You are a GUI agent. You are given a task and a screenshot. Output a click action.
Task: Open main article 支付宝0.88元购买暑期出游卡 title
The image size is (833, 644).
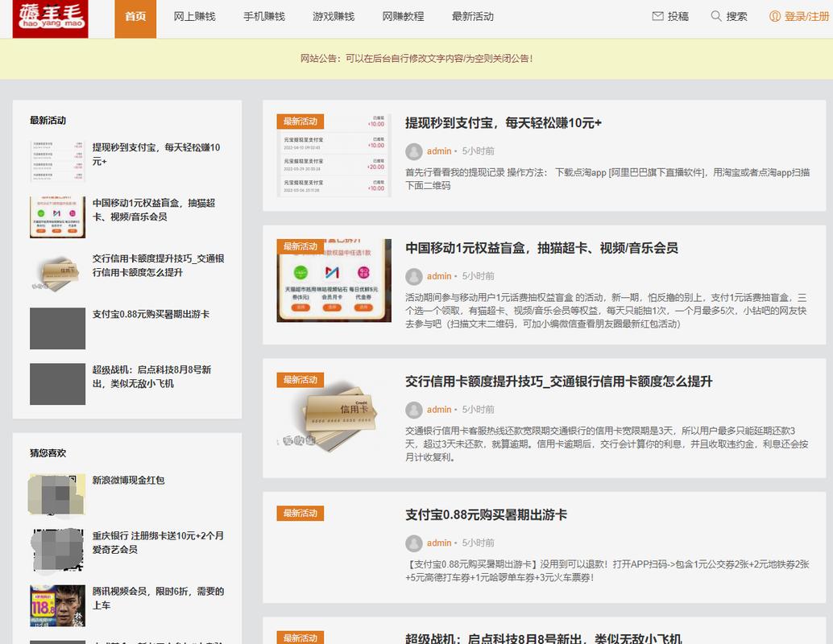click(x=486, y=514)
